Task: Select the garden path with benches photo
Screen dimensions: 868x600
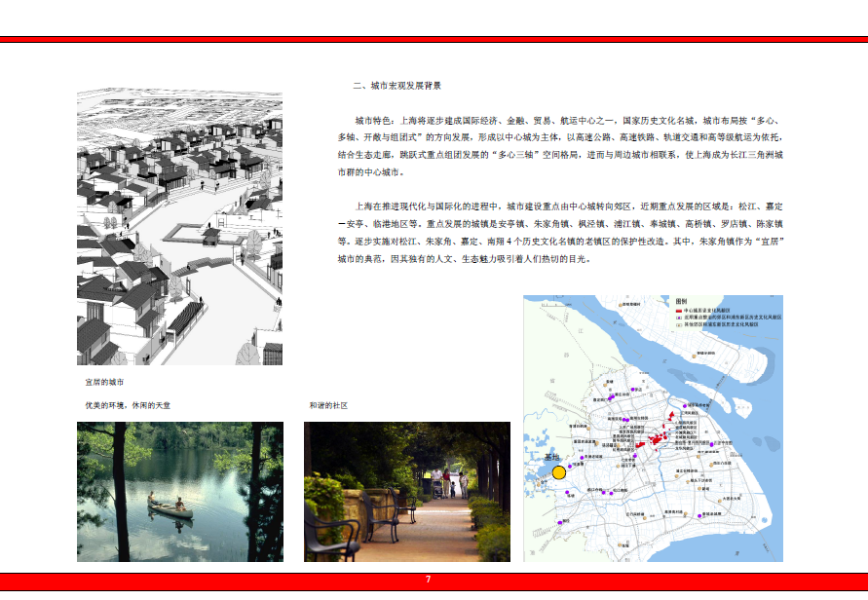Action: click(407, 492)
